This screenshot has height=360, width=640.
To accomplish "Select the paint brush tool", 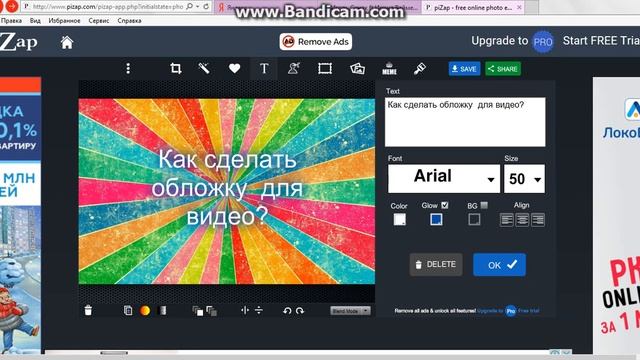I will [420, 69].
